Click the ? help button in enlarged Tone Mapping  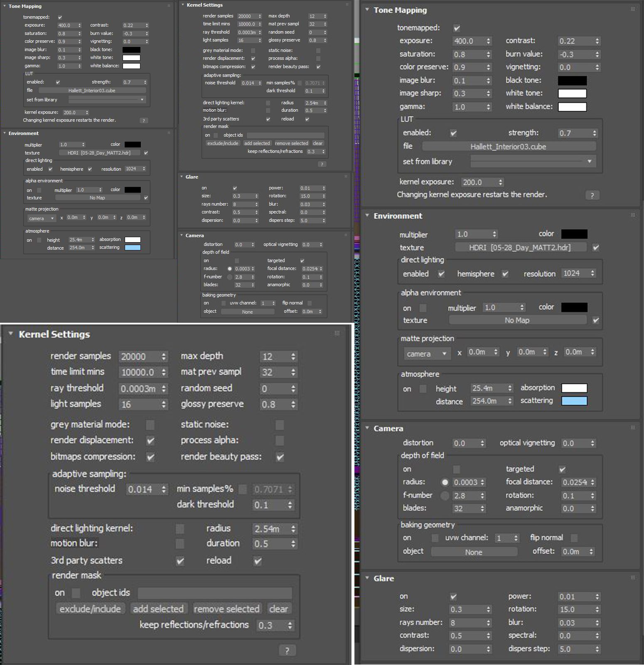point(592,195)
